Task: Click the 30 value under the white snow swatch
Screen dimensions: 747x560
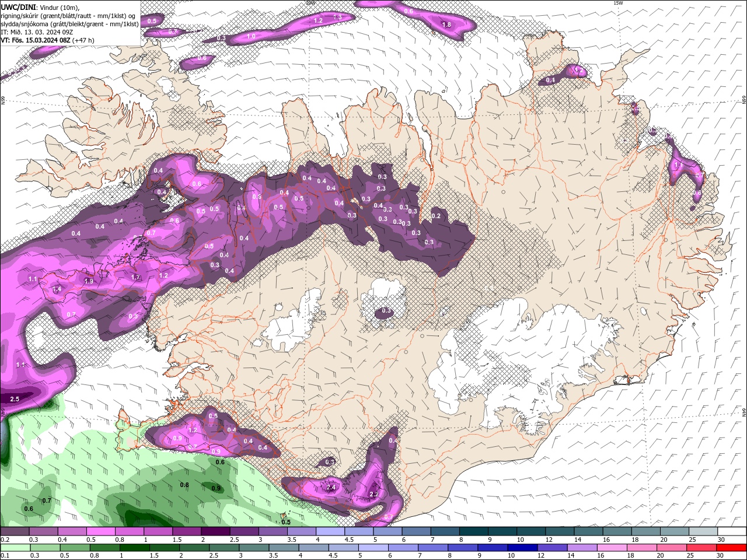Action: coord(721,540)
